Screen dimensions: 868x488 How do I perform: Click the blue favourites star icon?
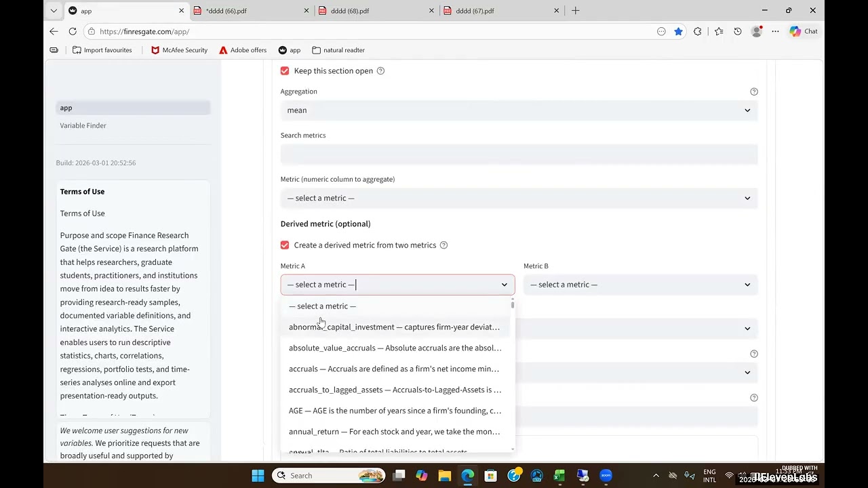pos(678,31)
